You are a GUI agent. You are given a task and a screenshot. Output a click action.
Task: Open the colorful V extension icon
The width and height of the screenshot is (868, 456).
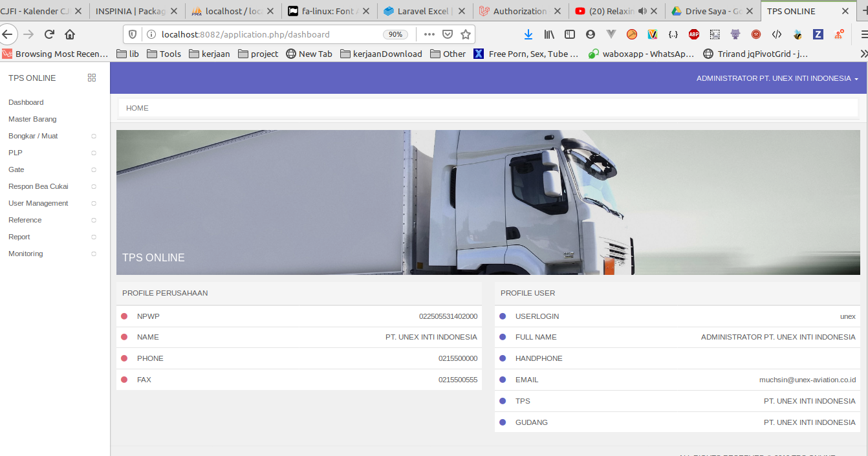pyautogui.click(x=653, y=34)
